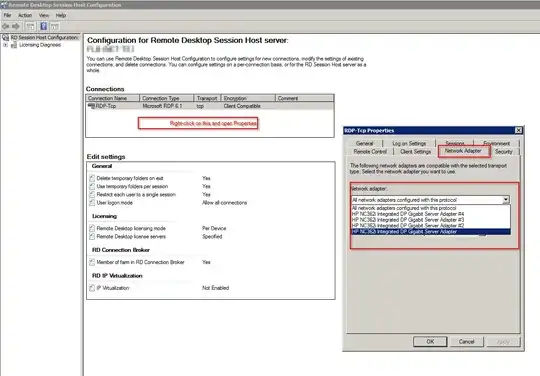This screenshot has width=540, height=376.
Task: Switch to the Remote Control tab
Action: (370, 152)
